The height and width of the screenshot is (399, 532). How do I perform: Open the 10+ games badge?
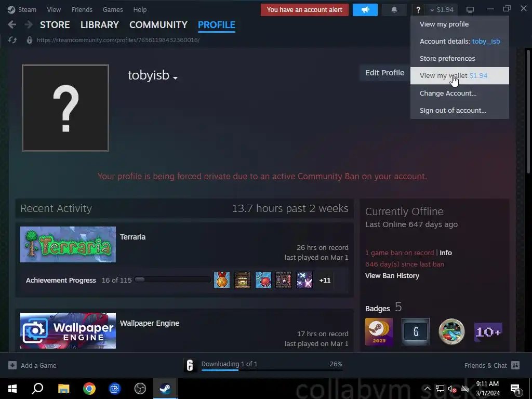[488, 331]
